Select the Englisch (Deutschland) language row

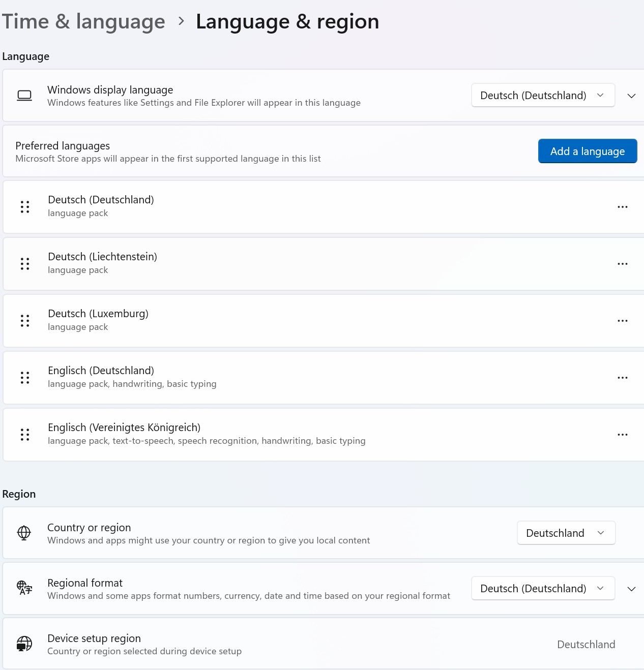pos(324,378)
